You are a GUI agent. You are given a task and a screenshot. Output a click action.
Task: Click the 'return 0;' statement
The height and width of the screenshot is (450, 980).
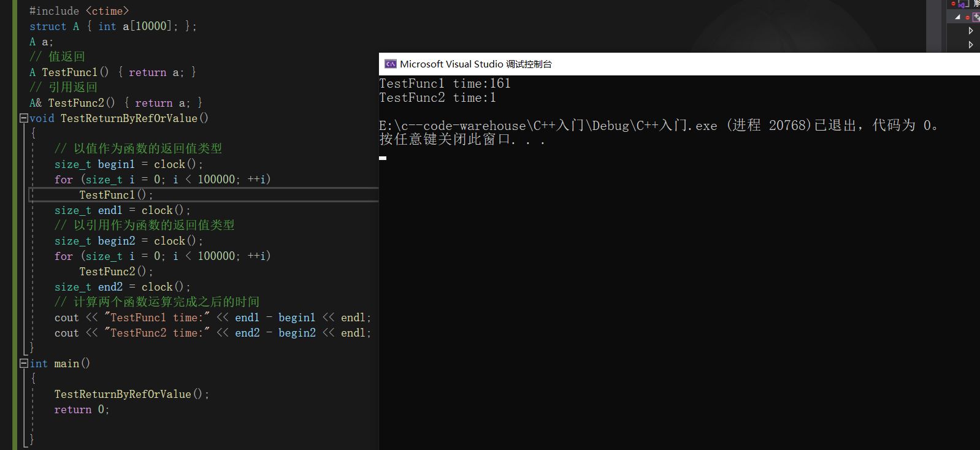pyautogui.click(x=82, y=410)
